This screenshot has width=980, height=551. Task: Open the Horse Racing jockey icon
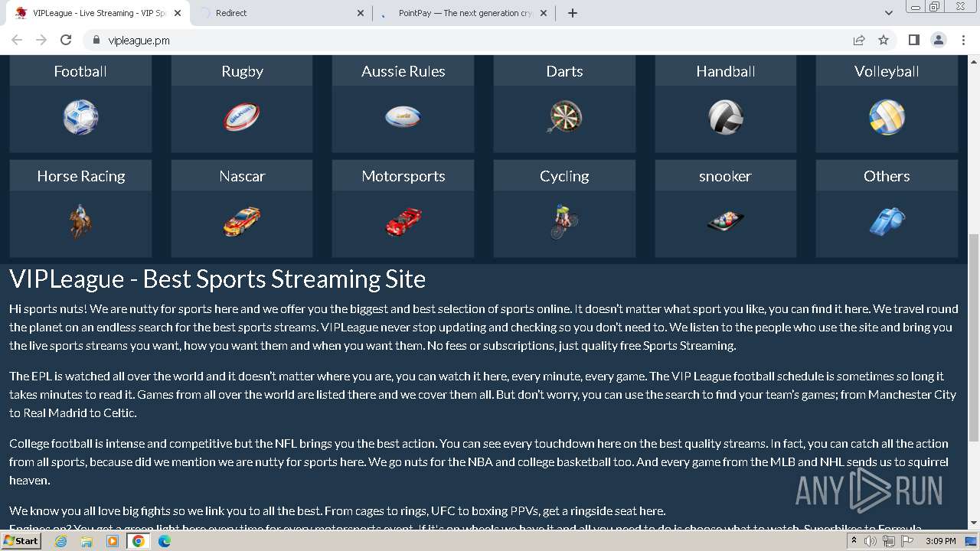pyautogui.click(x=80, y=222)
